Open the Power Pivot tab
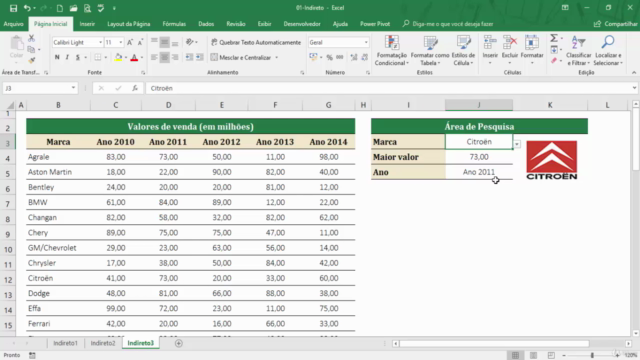Screen dimensions: 640x360 click(x=375, y=24)
